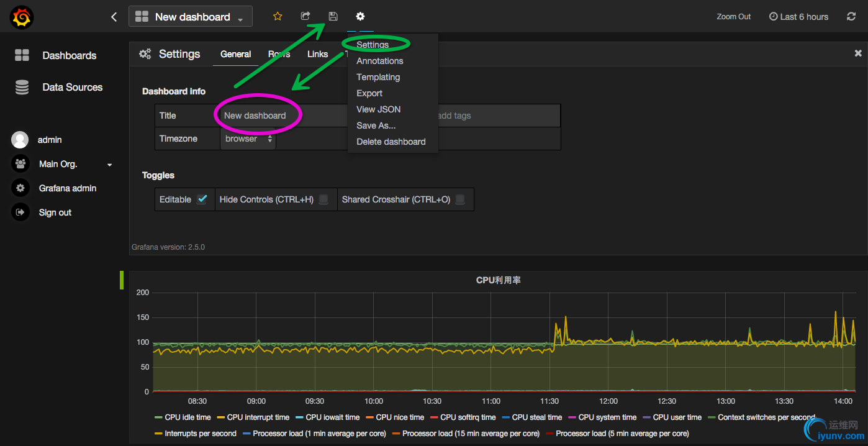Collapse the sidebar with left chevron
The width and height of the screenshot is (868, 446).
pyautogui.click(x=114, y=17)
